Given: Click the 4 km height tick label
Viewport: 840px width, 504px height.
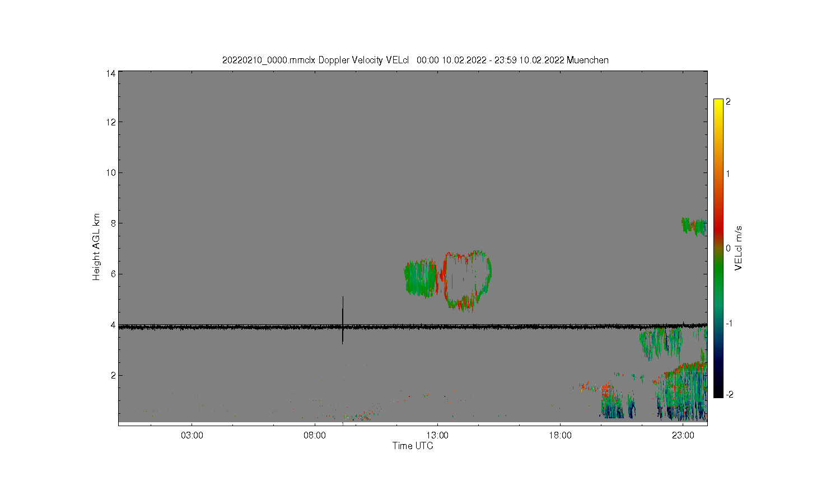Looking at the screenshot, I should tap(113, 325).
